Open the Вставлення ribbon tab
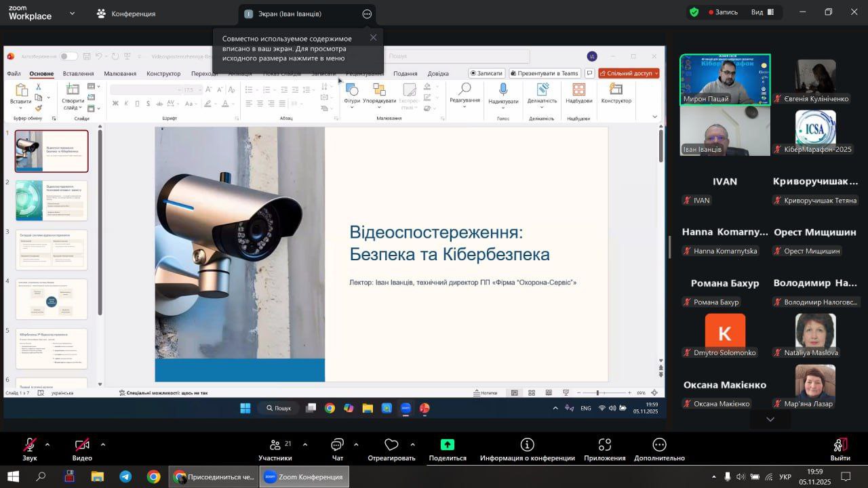The image size is (868, 488). pos(78,73)
